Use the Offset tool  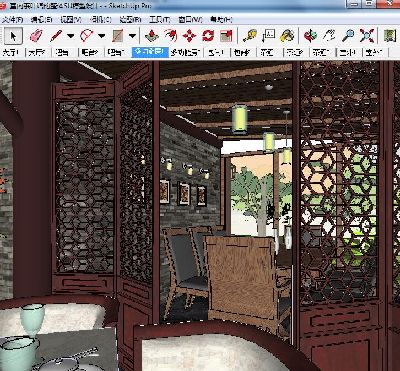pos(170,36)
